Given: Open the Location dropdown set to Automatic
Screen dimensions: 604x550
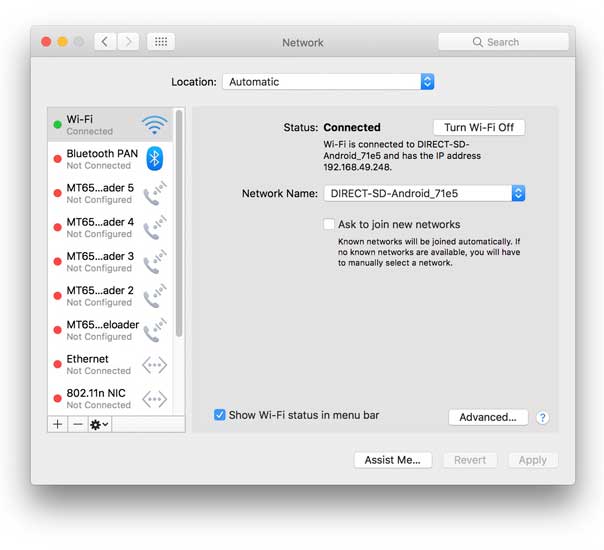Looking at the screenshot, I should tap(328, 82).
